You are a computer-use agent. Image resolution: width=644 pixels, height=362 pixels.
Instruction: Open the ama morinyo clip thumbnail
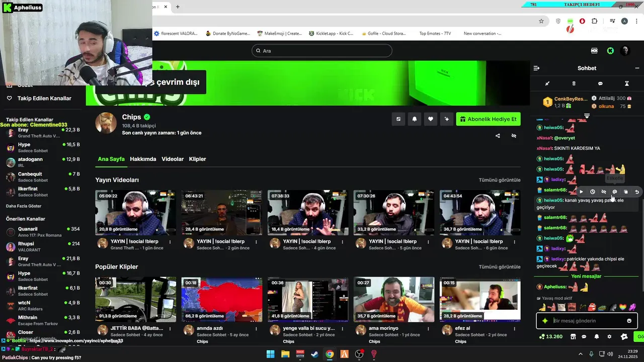(x=394, y=300)
